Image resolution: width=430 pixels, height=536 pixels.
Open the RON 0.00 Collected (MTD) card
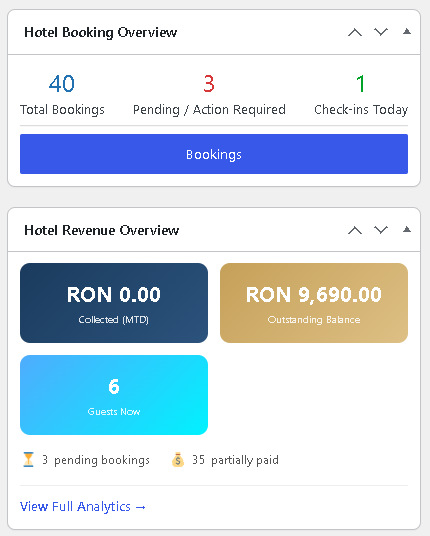tap(114, 303)
